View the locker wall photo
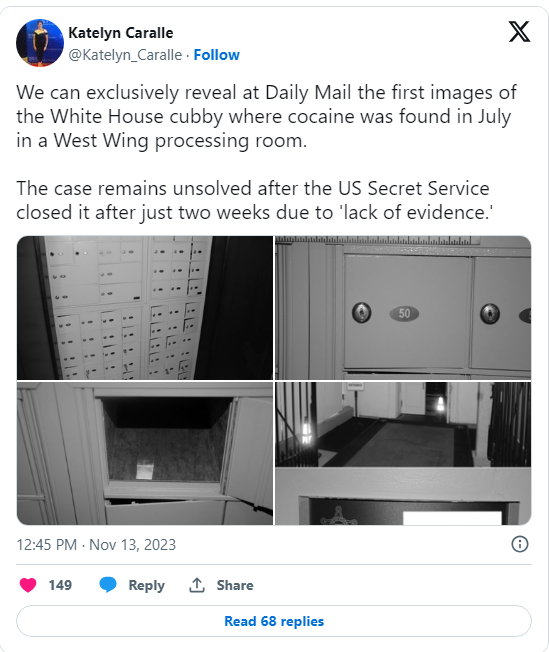The image size is (549, 652). (145, 308)
